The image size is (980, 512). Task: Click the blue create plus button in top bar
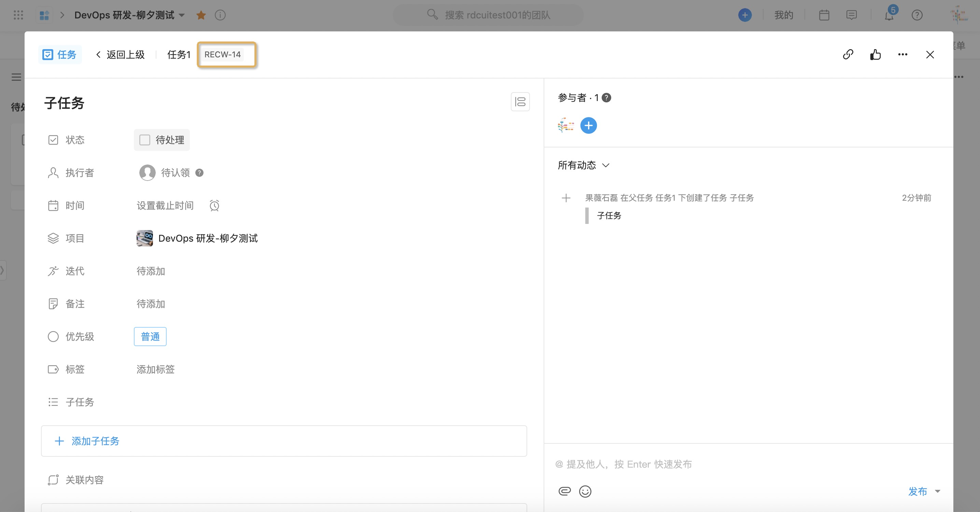point(744,15)
